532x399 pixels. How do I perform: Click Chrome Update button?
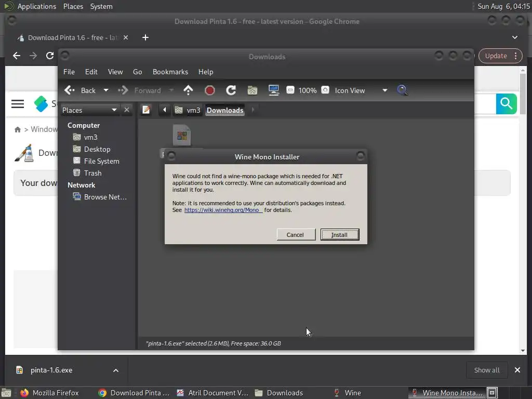pyautogui.click(x=496, y=56)
